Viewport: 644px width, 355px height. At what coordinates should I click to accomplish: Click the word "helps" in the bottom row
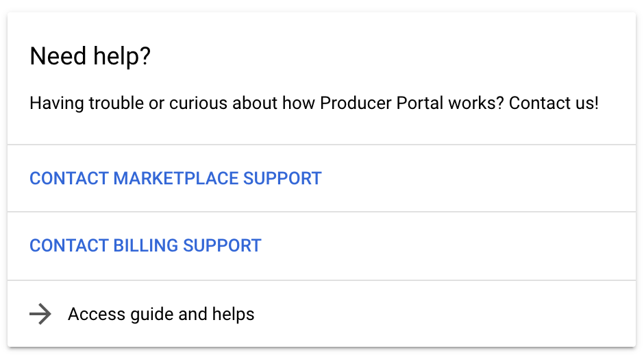234,315
